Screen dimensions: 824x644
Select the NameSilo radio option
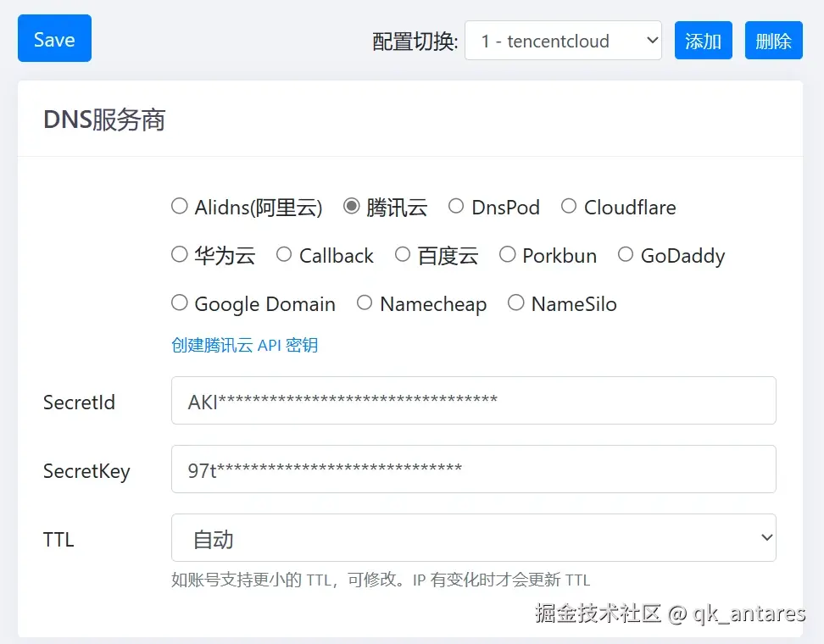click(516, 303)
